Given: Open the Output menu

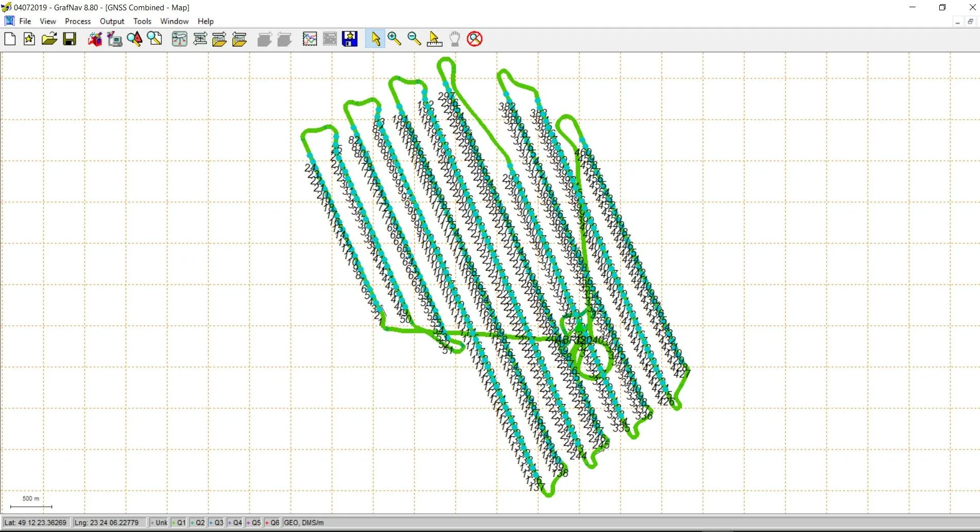Looking at the screenshot, I should tap(112, 21).
